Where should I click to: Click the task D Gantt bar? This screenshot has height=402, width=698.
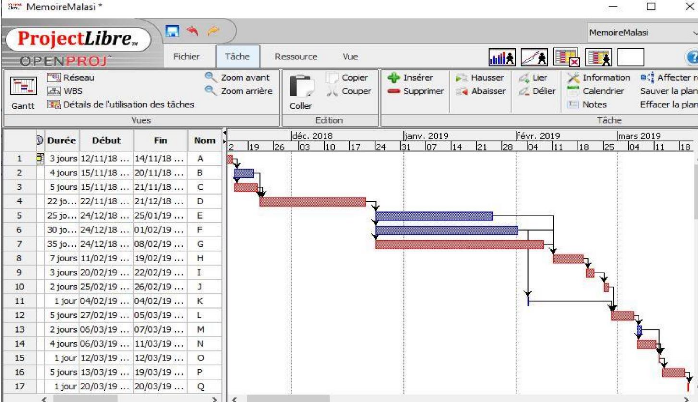pyautogui.click(x=312, y=202)
